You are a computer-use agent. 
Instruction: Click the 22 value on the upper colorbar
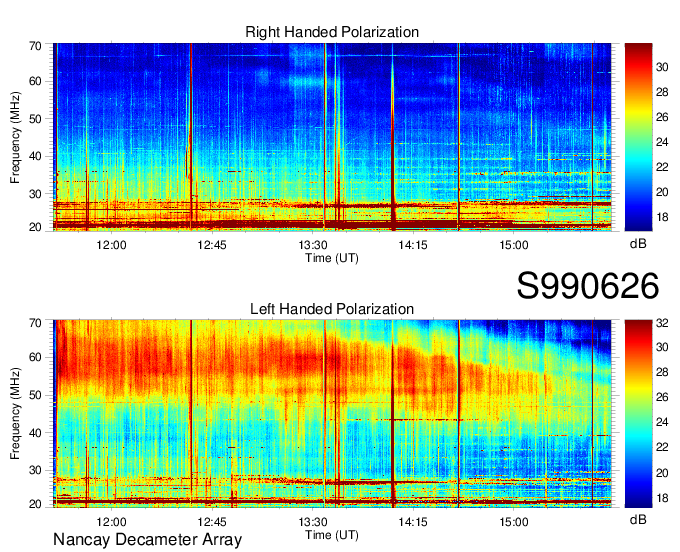[662, 167]
